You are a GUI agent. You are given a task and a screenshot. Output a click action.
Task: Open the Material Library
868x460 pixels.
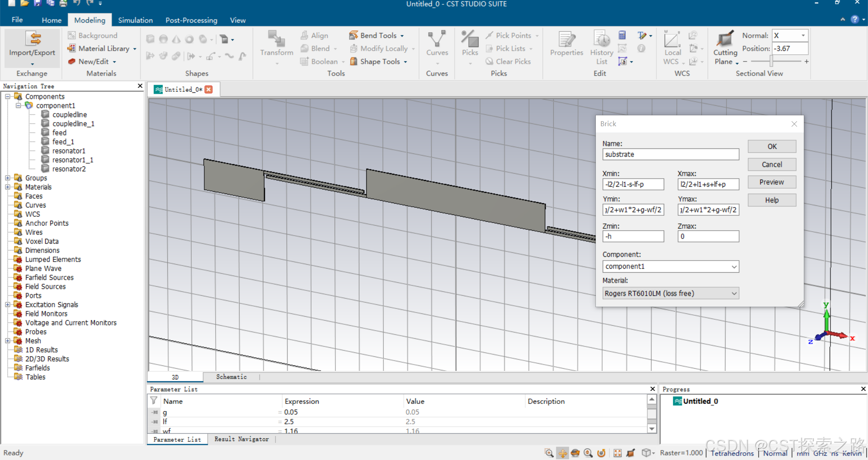102,48
